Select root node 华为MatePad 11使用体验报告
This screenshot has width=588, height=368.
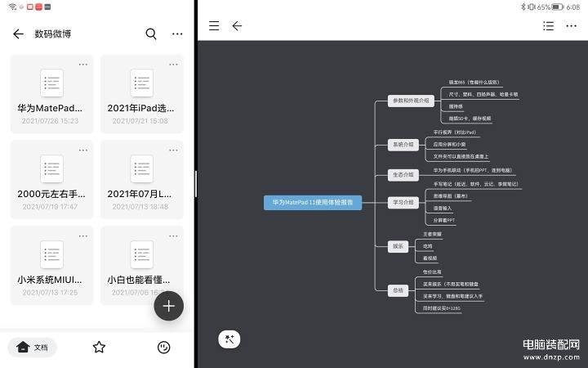coord(313,203)
